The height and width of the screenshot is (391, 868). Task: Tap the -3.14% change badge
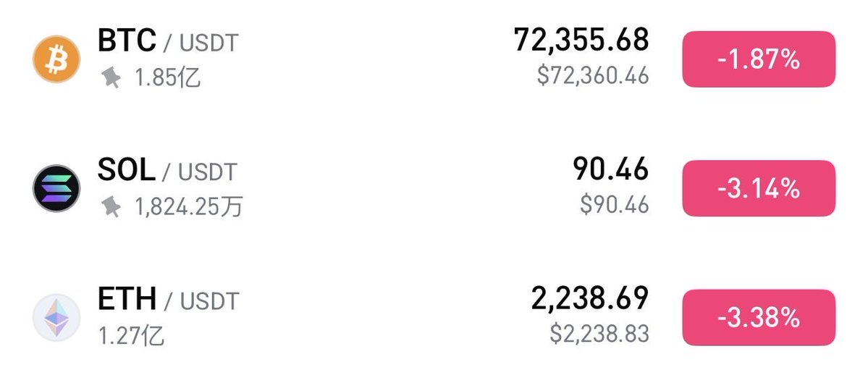(x=758, y=188)
